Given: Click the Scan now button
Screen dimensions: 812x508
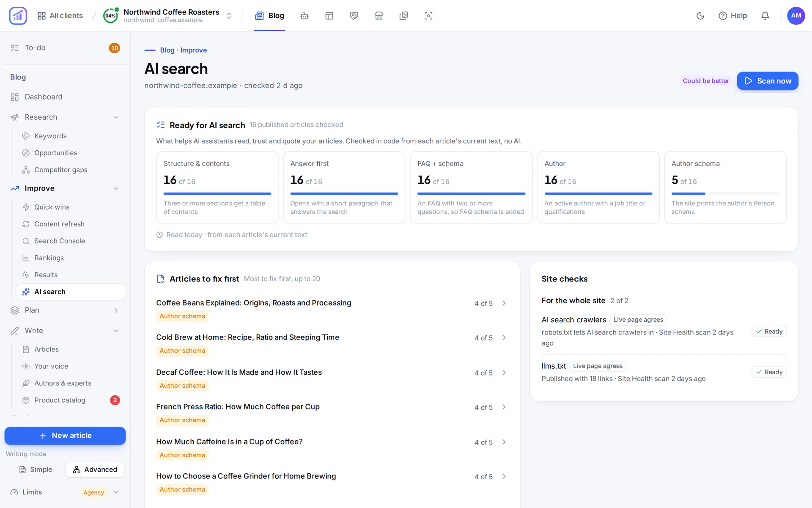Looking at the screenshot, I should tap(767, 81).
